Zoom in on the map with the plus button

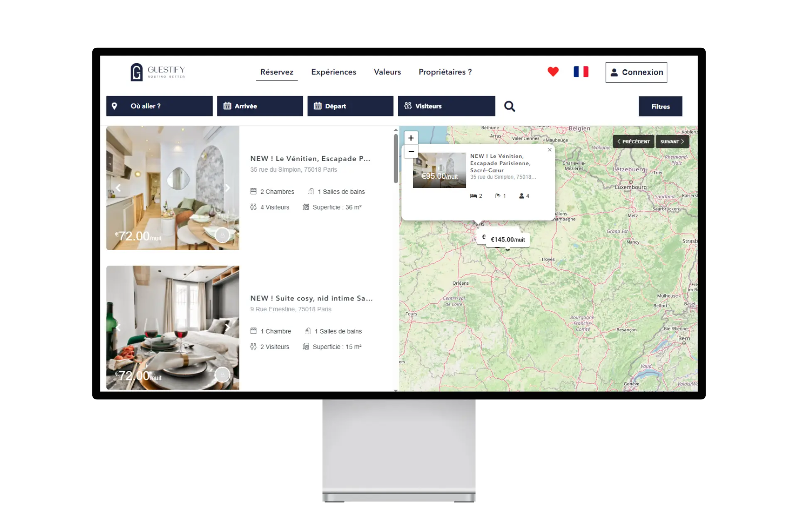pos(411,138)
